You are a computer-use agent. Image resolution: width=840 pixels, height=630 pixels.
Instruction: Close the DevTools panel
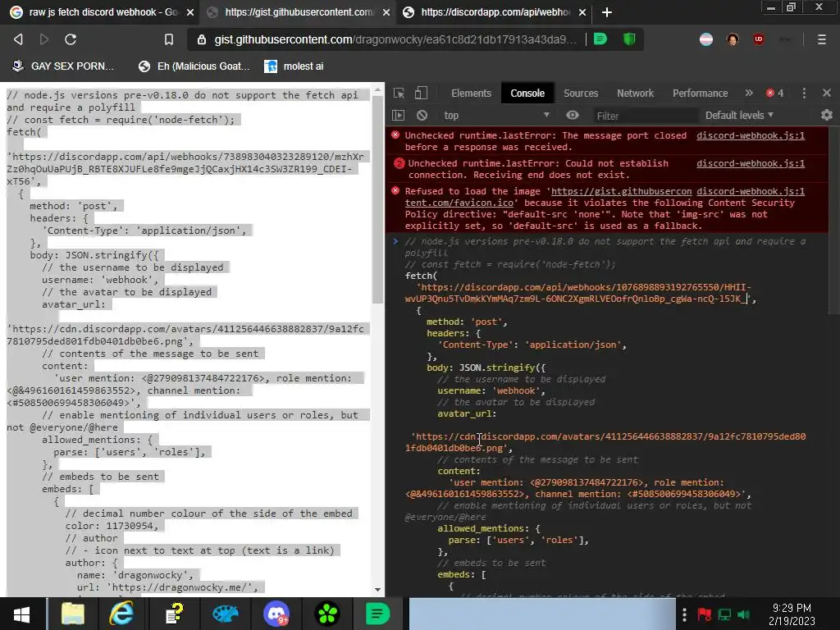827,94
